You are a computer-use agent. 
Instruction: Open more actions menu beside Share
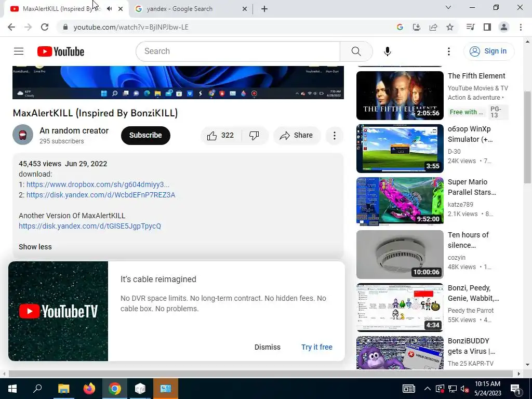[x=334, y=136]
